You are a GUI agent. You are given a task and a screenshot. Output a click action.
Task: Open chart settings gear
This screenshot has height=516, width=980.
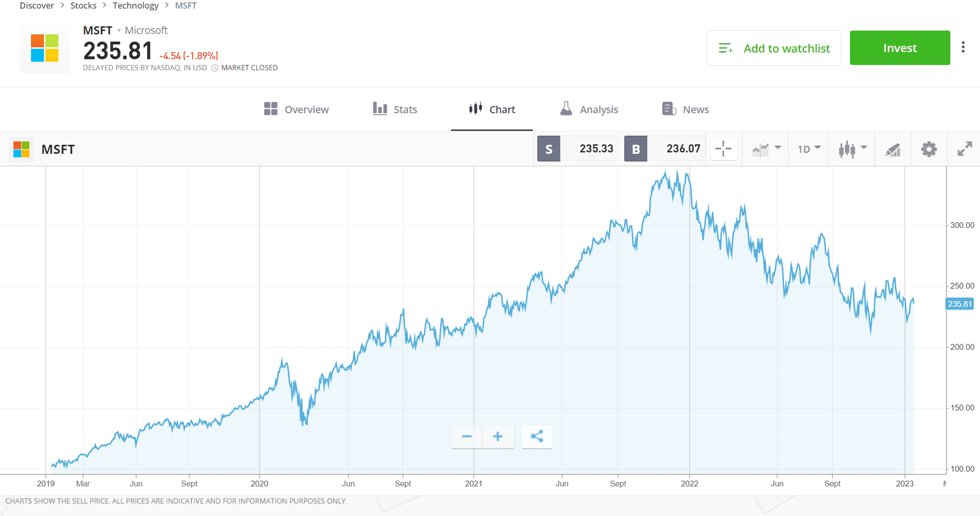[x=929, y=149]
